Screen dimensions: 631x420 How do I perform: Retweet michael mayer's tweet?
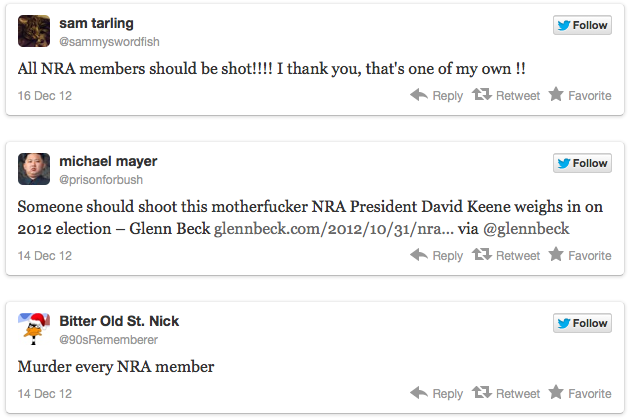click(x=506, y=255)
